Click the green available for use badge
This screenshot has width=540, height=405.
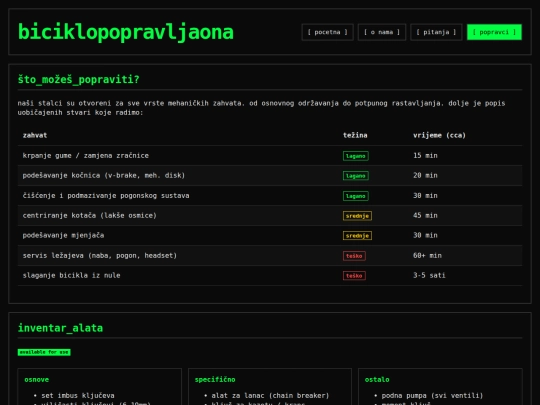(44, 352)
